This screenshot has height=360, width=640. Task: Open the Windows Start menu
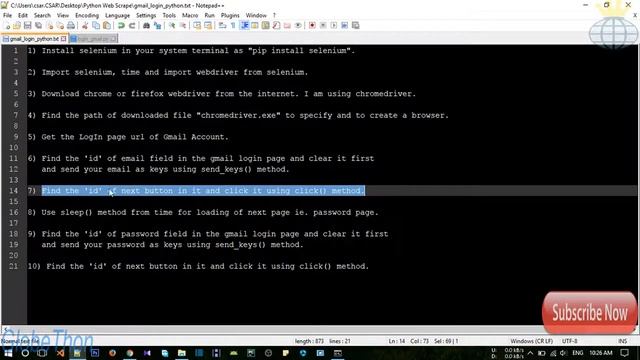point(8,353)
